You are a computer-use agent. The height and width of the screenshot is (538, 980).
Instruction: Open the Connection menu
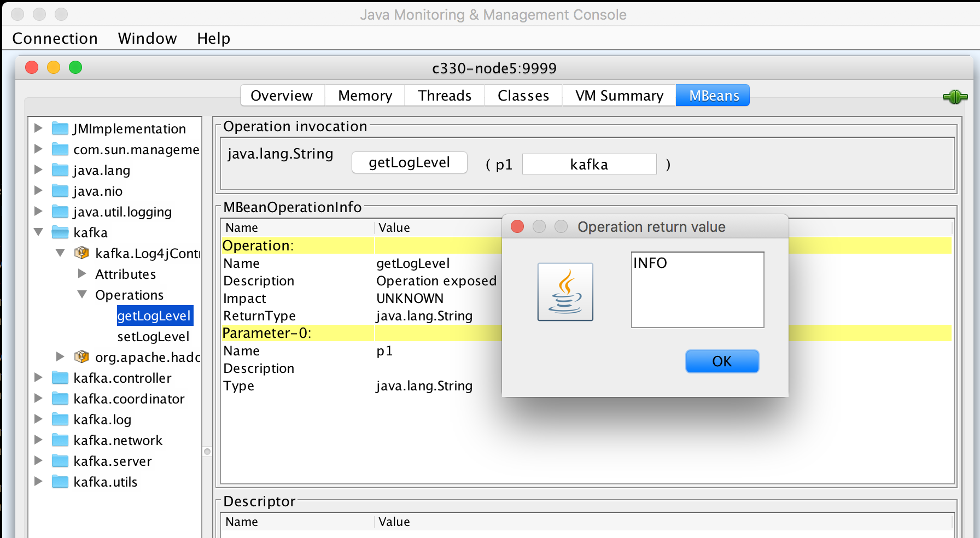[55, 38]
